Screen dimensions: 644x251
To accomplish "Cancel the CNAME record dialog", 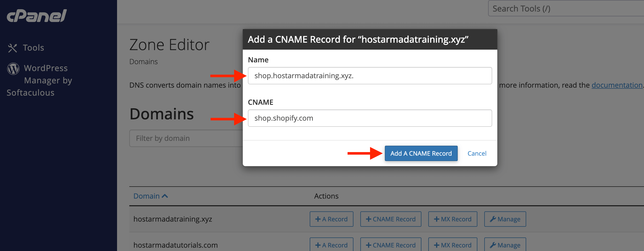I will [x=477, y=153].
